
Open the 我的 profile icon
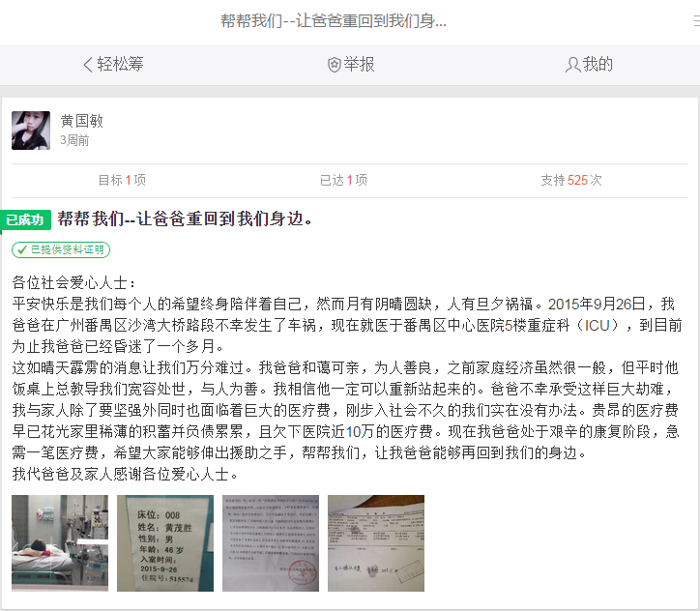tap(572, 65)
